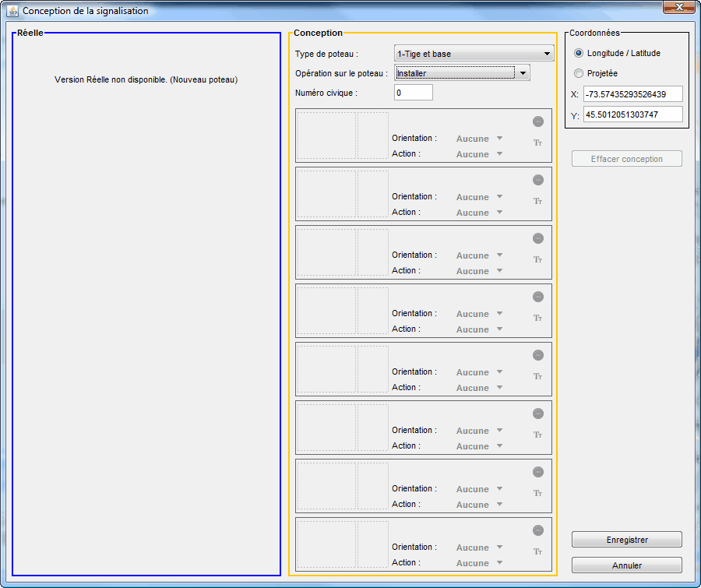
Task: Open the Action dropdown in the second slot
Action: click(479, 213)
